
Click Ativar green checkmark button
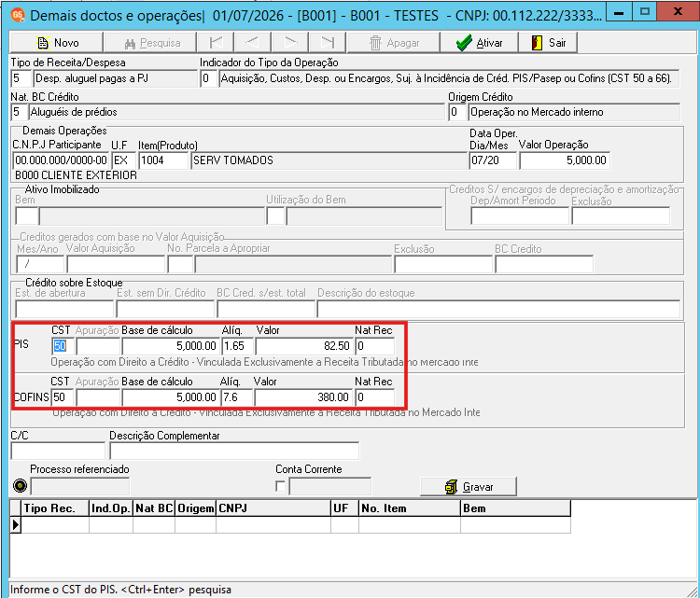tap(479, 42)
